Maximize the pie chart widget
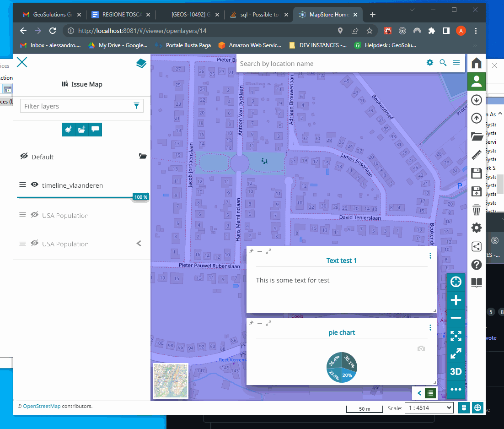The height and width of the screenshot is (429, 504). pos(268,323)
